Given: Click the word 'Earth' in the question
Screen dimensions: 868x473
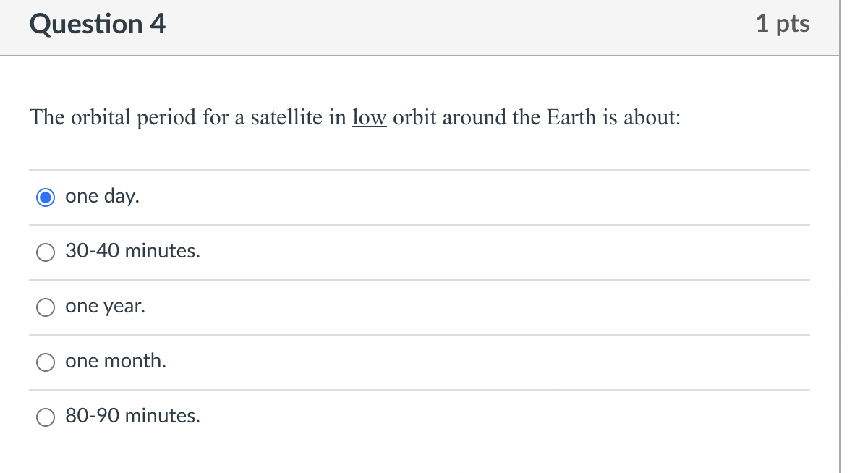Looking at the screenshot, I should pyautogui.click(x=571, y=117).
